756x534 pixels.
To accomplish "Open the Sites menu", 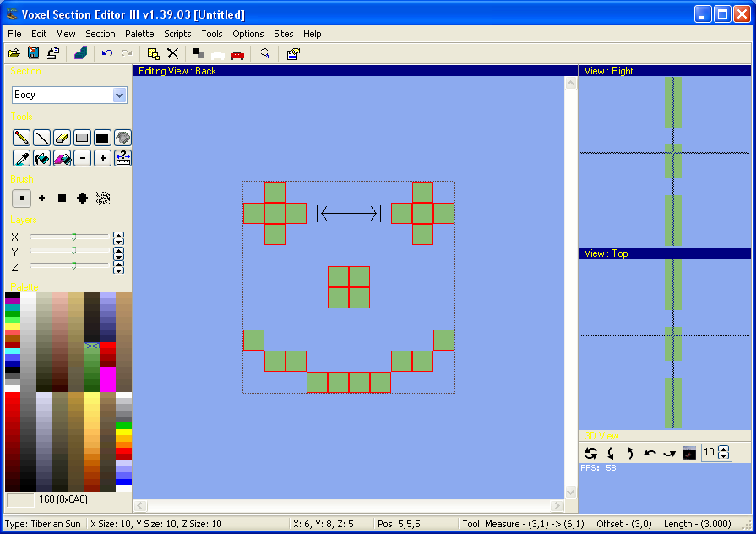I will 284,34.
